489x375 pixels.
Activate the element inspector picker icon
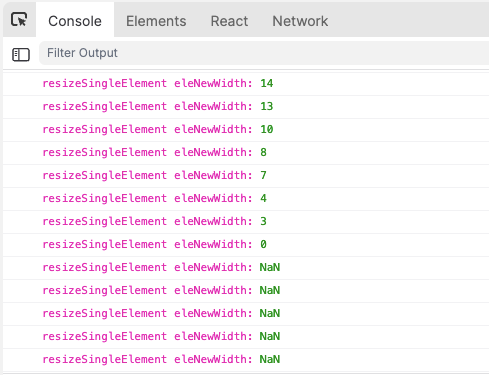[x=19, y=19]
